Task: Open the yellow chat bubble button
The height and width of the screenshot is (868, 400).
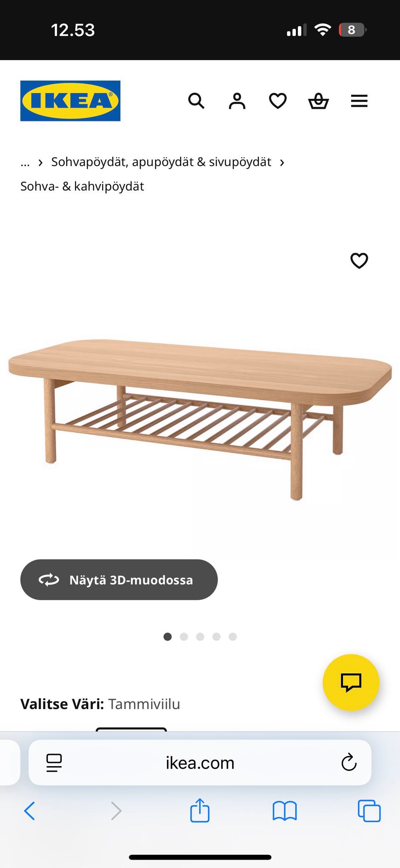Action: click(x=351, y=682)
